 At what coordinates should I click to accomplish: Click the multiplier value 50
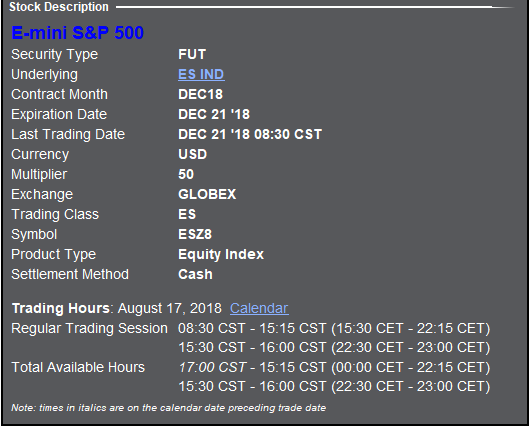(x=186, y=174)
